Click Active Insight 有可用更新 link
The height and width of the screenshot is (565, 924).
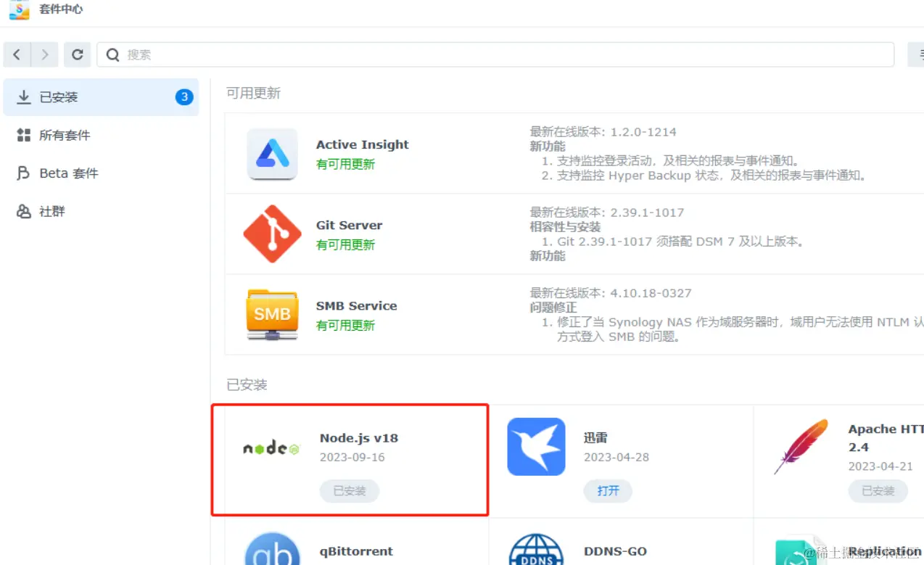(345, 165)
